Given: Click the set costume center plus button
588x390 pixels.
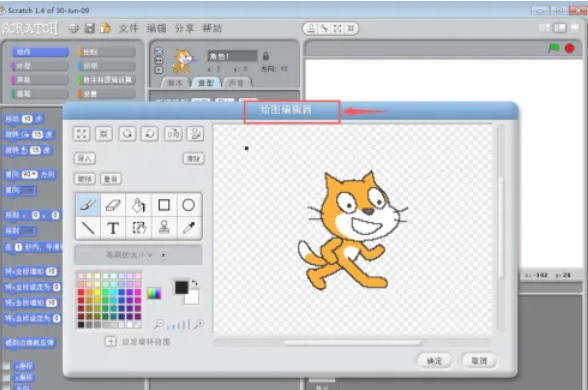Looking at the screenshot, I should tap(110, 341).
